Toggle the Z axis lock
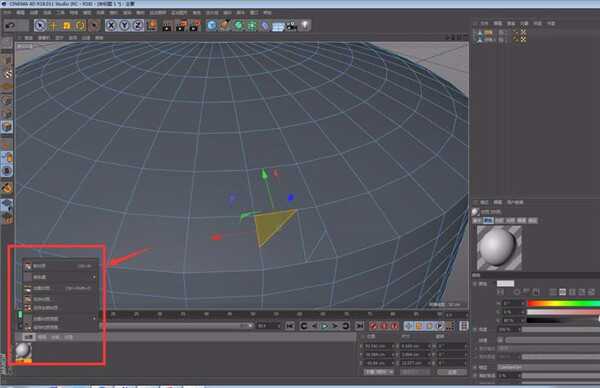 (138, 26)
